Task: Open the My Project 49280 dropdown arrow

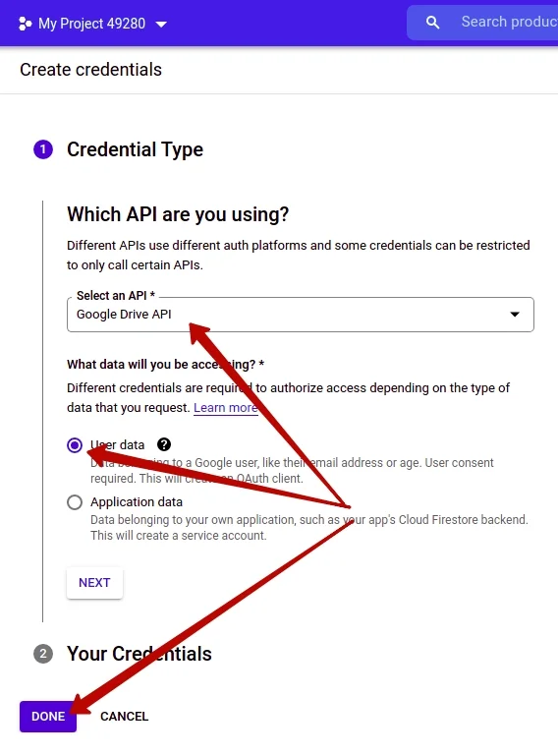Action: tap(161, 25)
